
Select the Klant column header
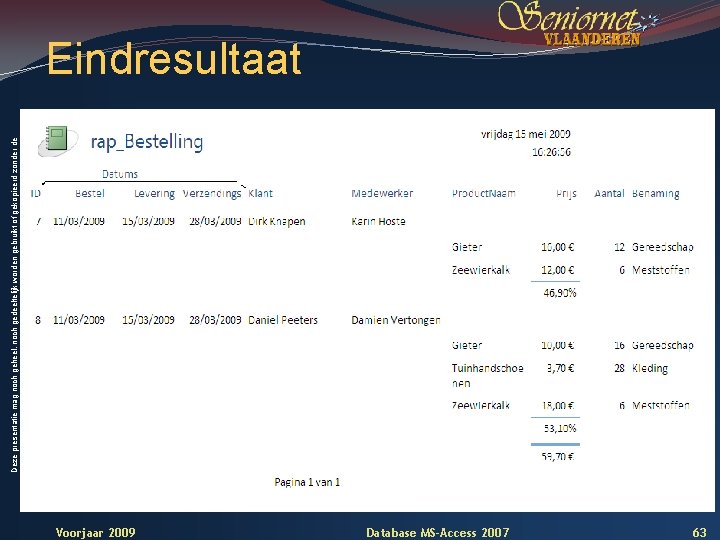(260, 193)
